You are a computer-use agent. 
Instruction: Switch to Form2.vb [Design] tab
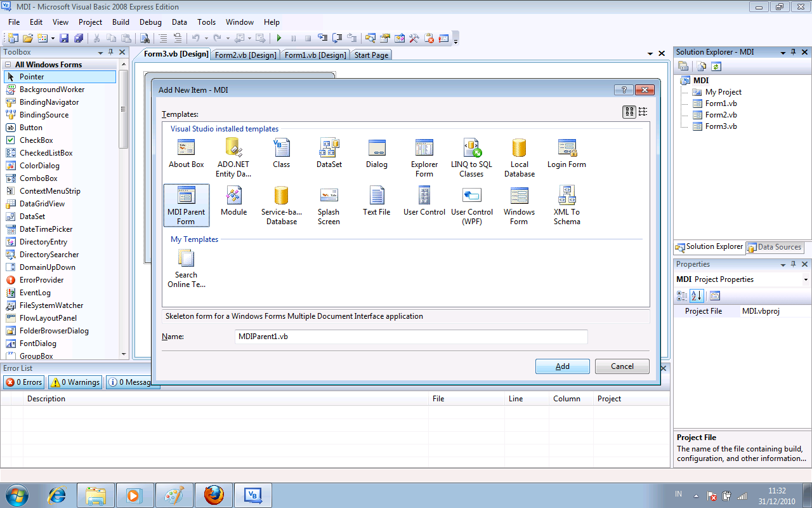pos(246,55)
